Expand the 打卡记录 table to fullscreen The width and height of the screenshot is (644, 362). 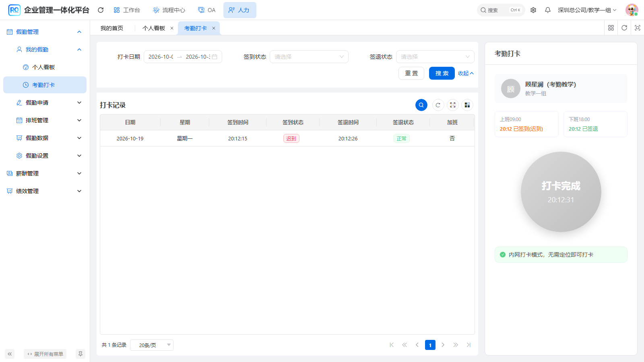[x=453, y=105]
